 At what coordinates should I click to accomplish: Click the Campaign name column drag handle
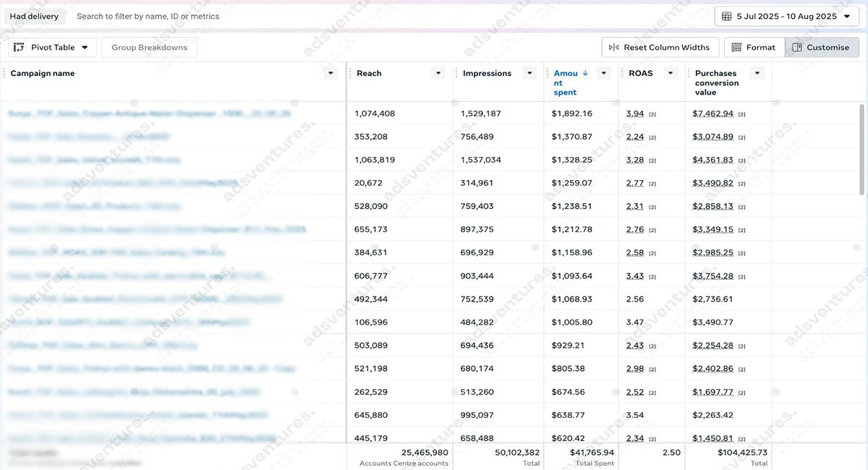pyautogui.click(x=4, y=73)
